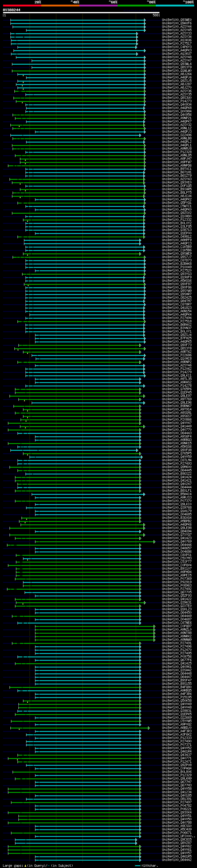Select hit label UniRef100_P12333

pos(177,737)
